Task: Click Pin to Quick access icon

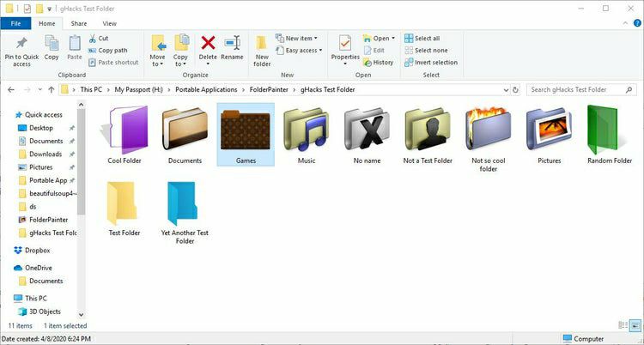Action: pos(21,43)
